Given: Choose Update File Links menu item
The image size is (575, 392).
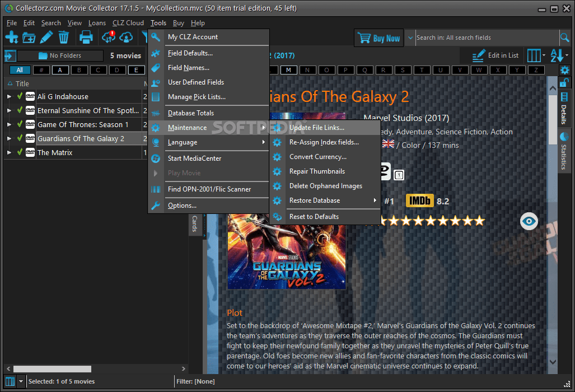Looking at the screenshot, I should (325, 128).
